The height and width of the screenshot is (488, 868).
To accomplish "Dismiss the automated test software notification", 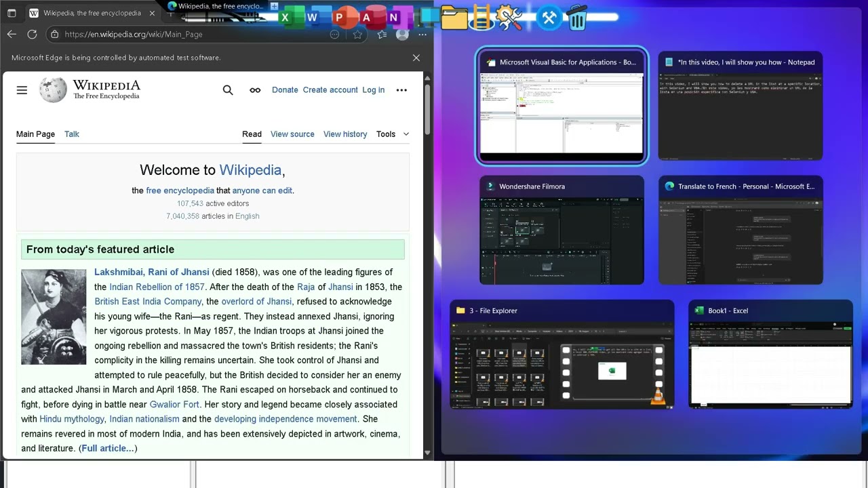I will point(416,58).
